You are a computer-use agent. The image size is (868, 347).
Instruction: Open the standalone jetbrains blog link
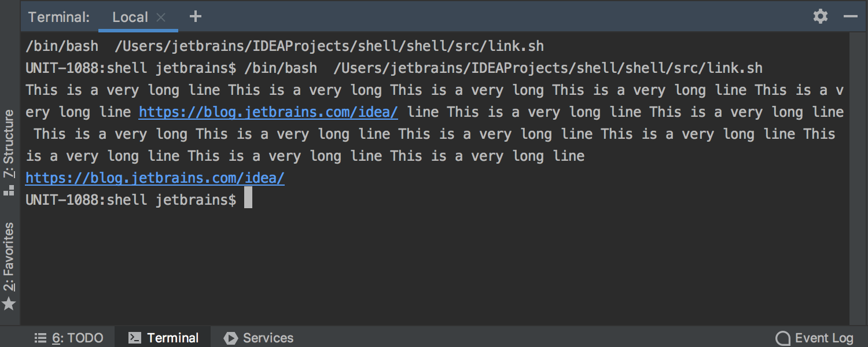point(154,178)
